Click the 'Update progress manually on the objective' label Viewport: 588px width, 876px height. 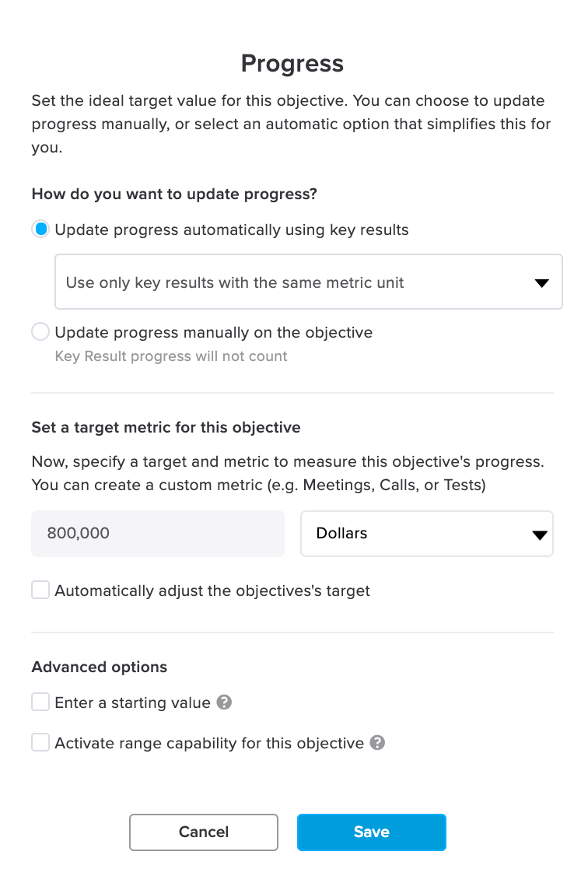point(214,332)
